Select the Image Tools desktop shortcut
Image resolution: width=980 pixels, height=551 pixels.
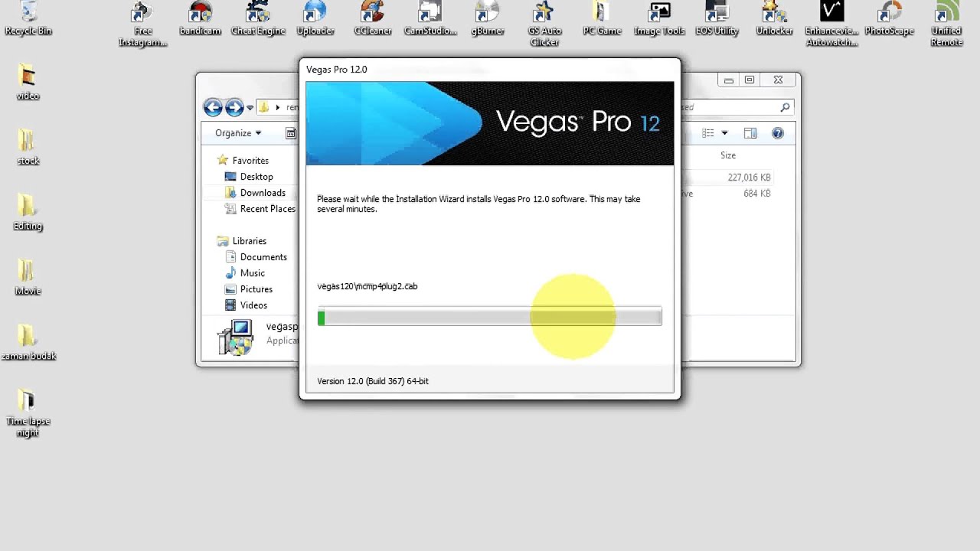[x=659, y=18]
